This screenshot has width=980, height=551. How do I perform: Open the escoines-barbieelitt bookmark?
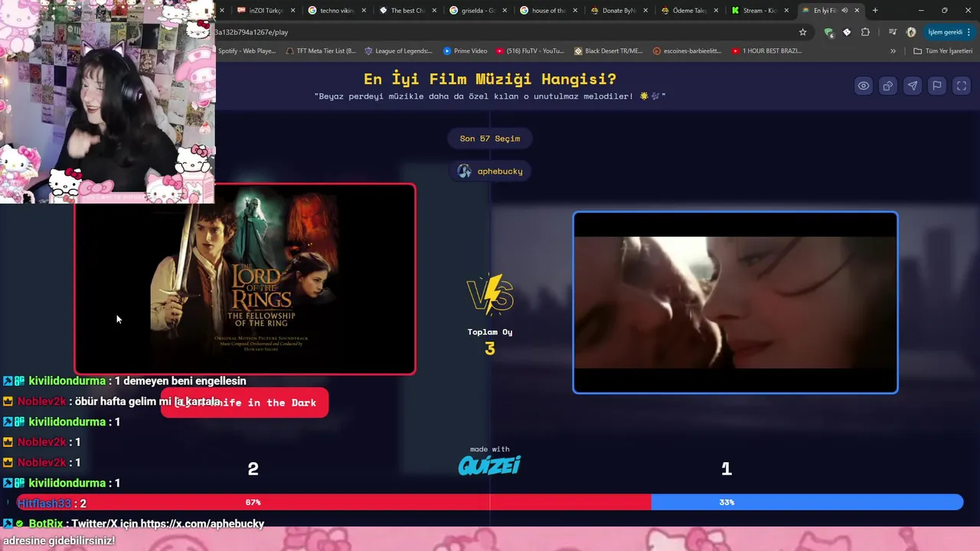[688, 51]
